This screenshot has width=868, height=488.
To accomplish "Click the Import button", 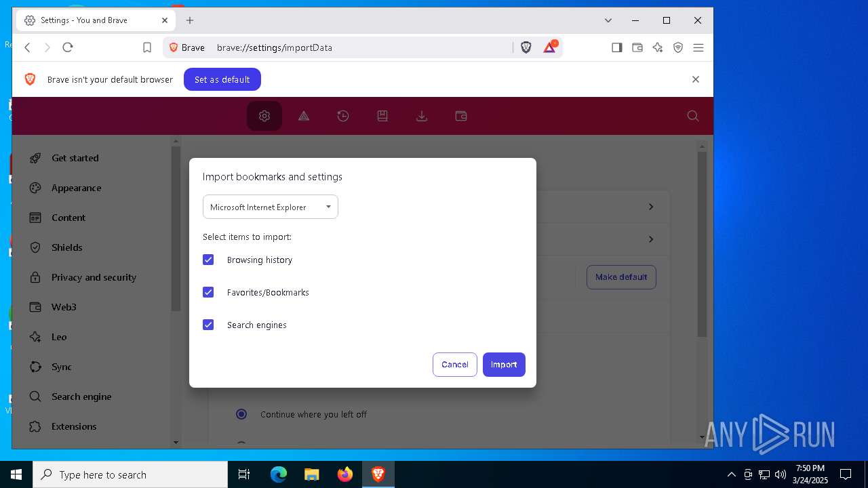I will (504, 365).
